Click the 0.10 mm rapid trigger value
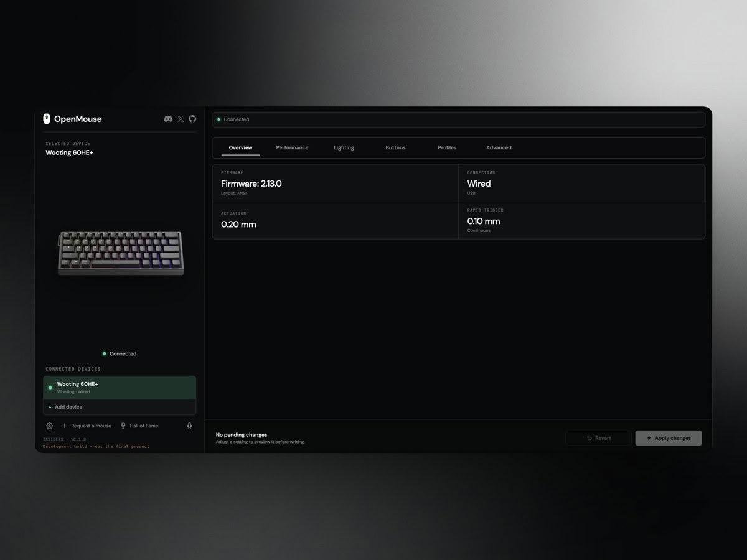This screenshot has height=560, width=747. tap(484, 222)
